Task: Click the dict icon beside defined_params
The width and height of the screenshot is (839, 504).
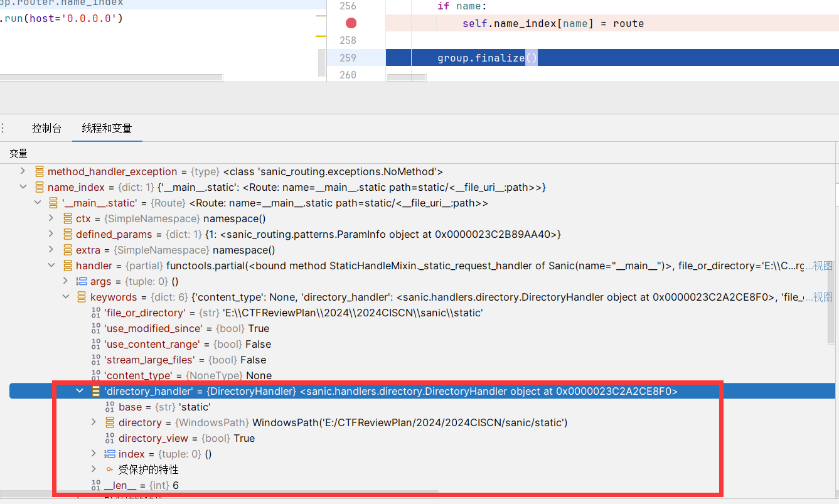Action: tap(67, 234)
